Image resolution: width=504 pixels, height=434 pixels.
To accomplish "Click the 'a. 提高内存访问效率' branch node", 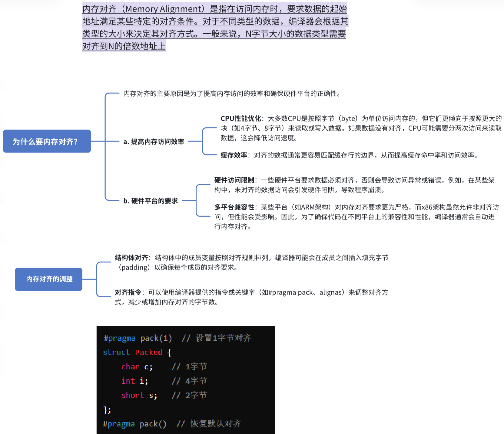I will coord(154,142).
